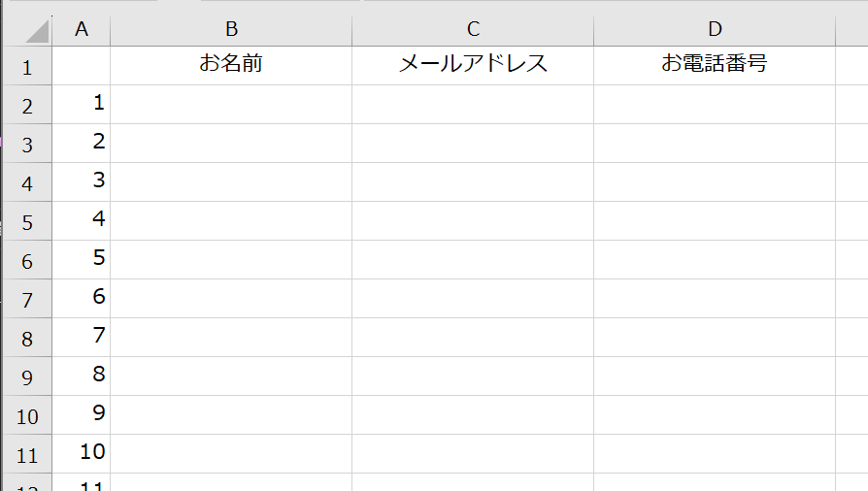
Task: Click empty name cell B2
Action: (231, 104)
